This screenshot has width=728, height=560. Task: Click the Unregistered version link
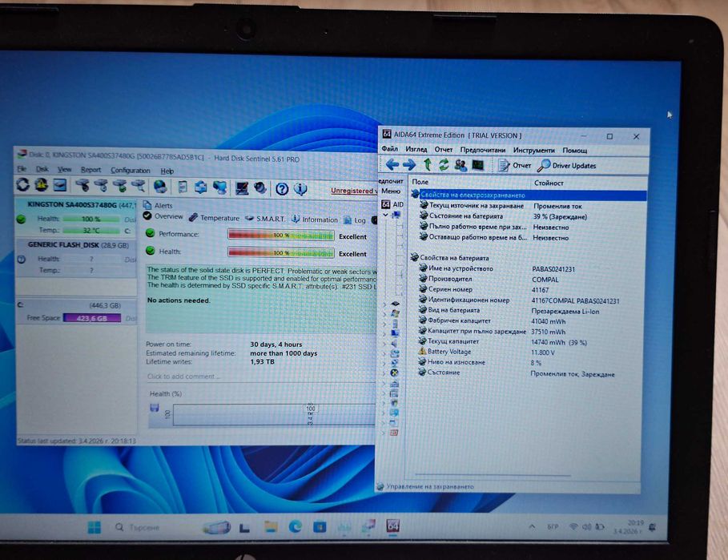coord(354,191)
